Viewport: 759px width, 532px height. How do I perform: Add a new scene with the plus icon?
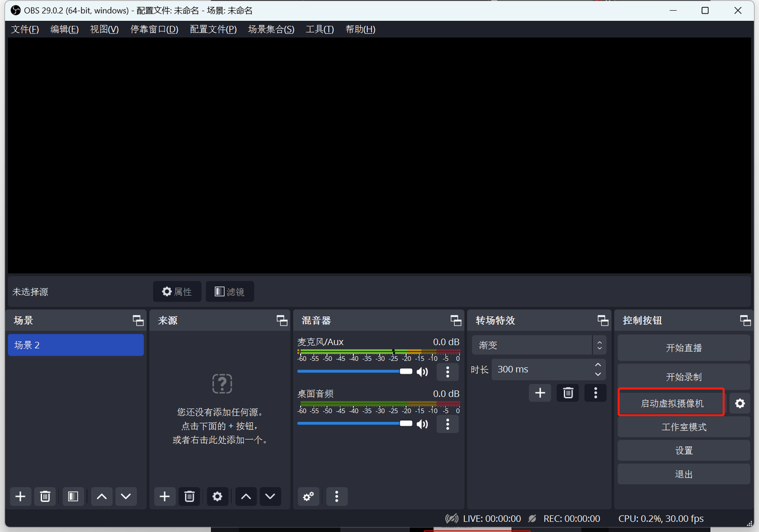click(x=20, y=496)
